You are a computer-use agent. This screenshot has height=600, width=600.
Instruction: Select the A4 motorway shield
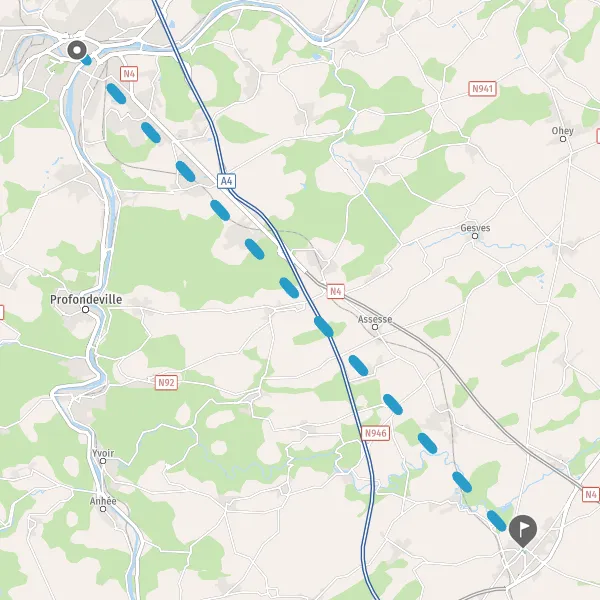click(x=227, y=181)
